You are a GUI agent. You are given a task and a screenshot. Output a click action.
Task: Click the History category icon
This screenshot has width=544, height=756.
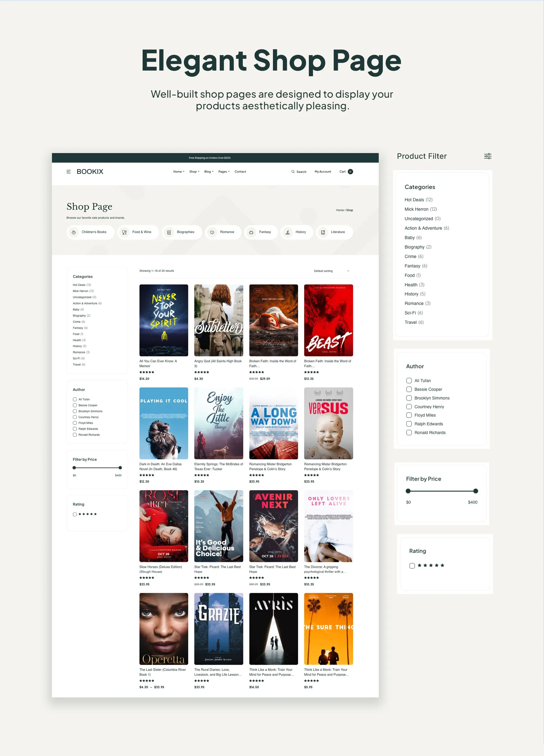287,232
